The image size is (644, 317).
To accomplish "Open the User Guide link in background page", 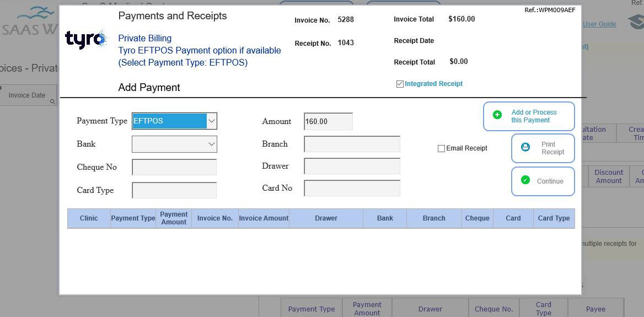I will click(599, 24).
